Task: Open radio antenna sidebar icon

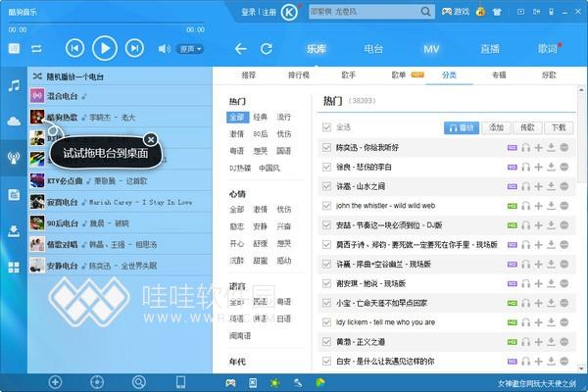Action: (x=14, y=158)
